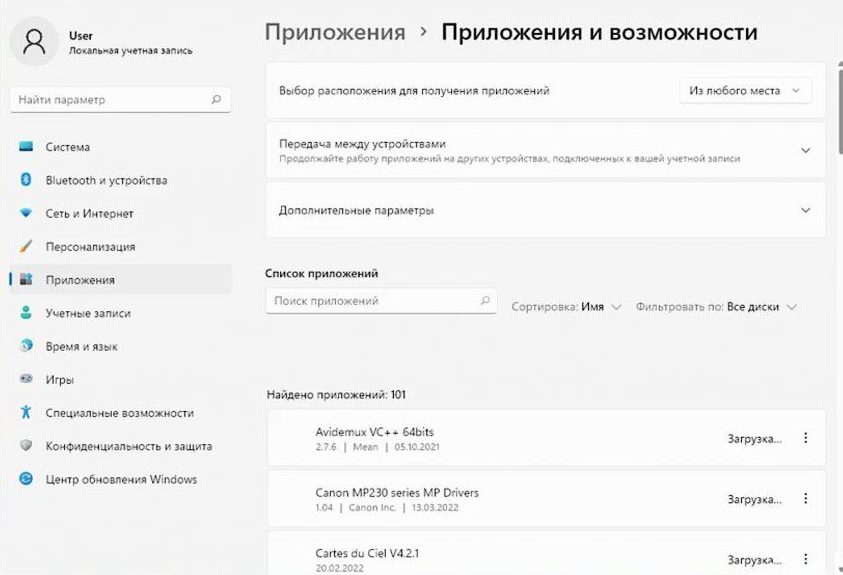Click the Accounts person icon
Viewport: 843px width, 575px height.
tap(26, 313)
